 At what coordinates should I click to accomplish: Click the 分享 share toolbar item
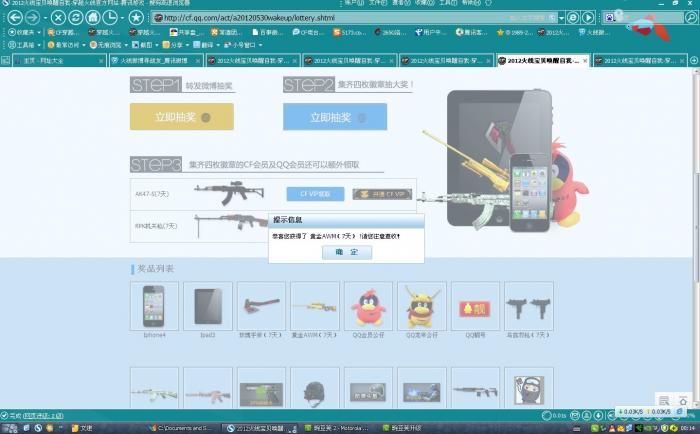[x=175, y=45]
